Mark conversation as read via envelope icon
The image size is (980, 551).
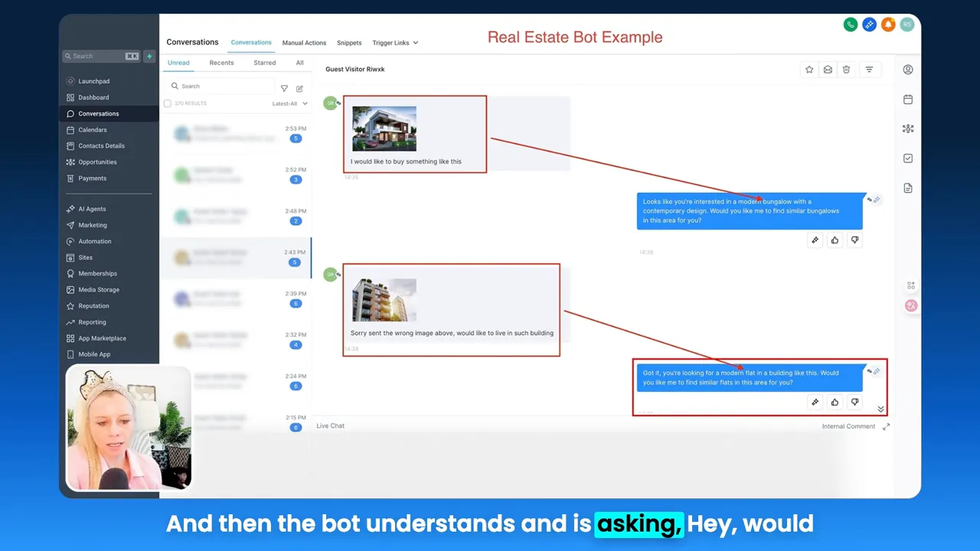(x=828, y=69)
